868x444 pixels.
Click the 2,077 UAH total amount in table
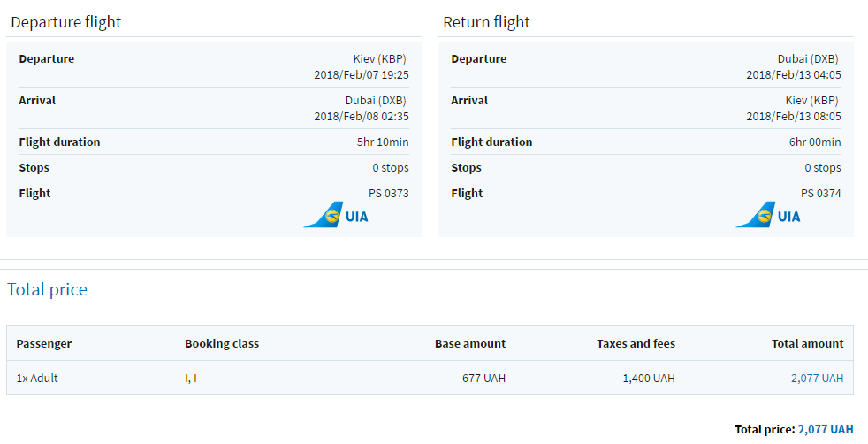[x=817, y=378]
